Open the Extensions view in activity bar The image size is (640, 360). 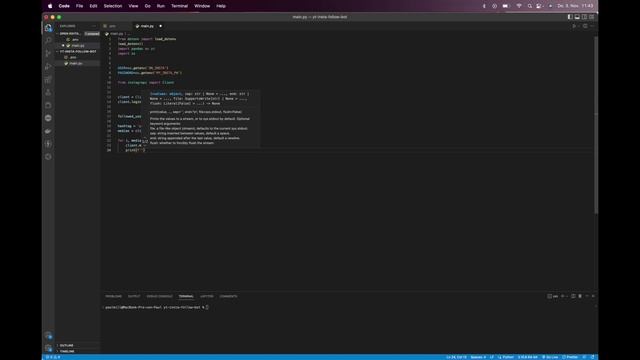click(x=48, y=80)
